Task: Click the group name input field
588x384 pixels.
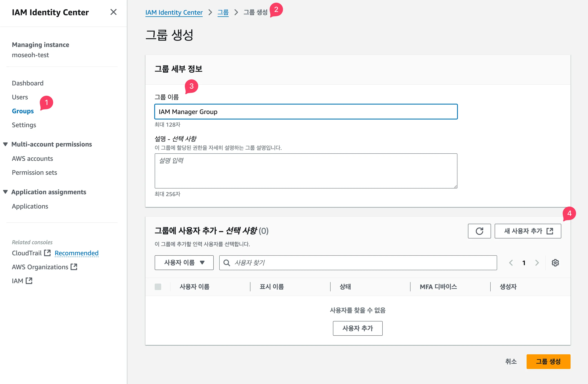Action: point(306,112)
